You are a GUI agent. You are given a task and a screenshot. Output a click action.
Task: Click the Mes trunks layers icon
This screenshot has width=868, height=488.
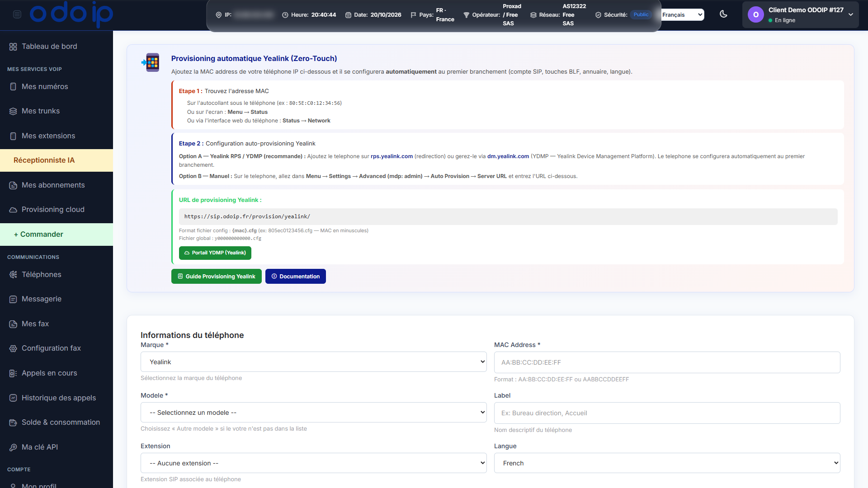click(x=13, y=111)
